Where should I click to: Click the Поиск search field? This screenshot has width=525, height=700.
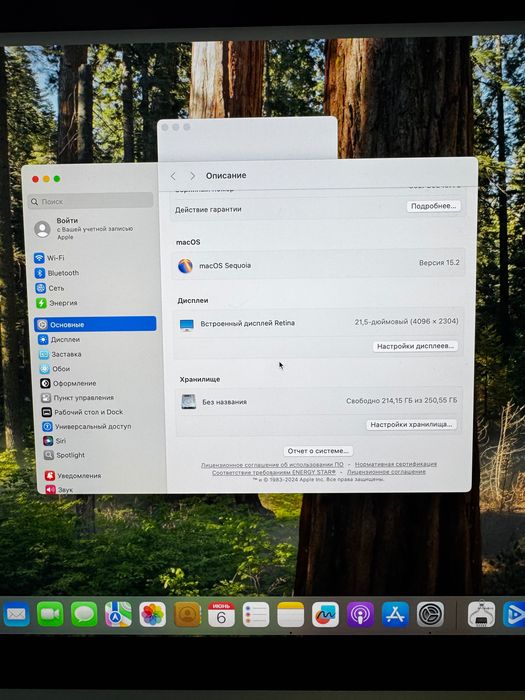click(x=91, y=201)
